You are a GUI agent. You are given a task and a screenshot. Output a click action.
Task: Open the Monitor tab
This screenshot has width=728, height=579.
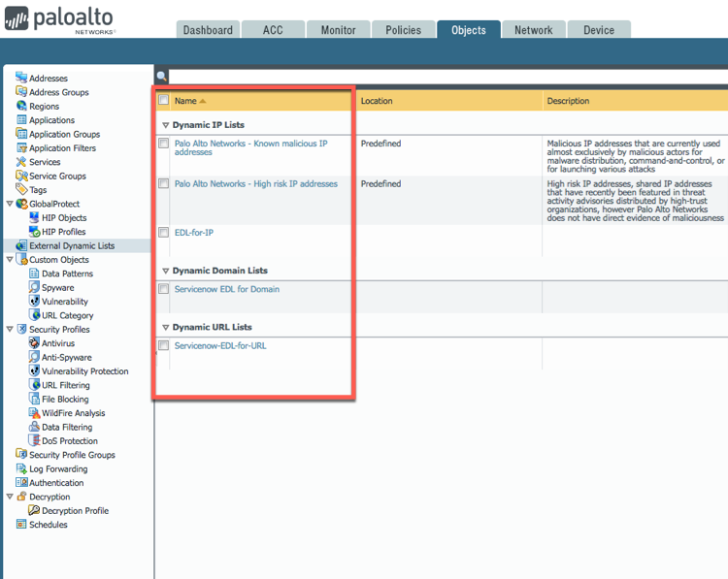339,29
